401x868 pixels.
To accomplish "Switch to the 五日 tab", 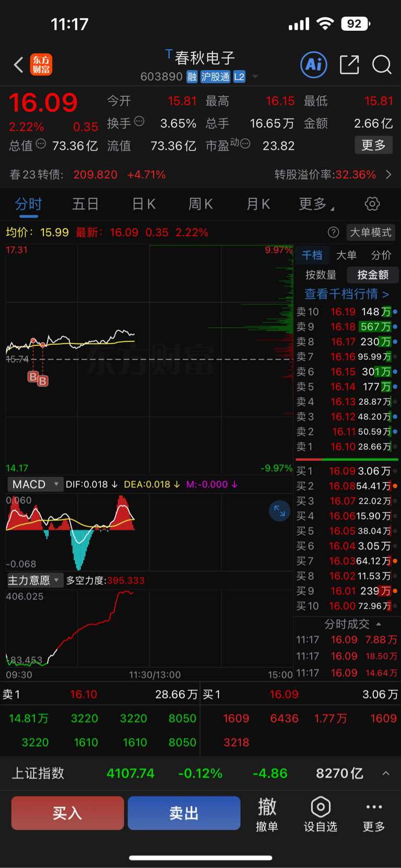I will click(85, 204).
